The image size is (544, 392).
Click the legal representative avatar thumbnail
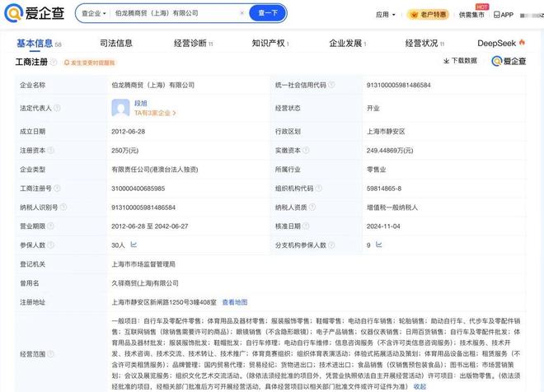pyautogui.click(x=120, y=108)
